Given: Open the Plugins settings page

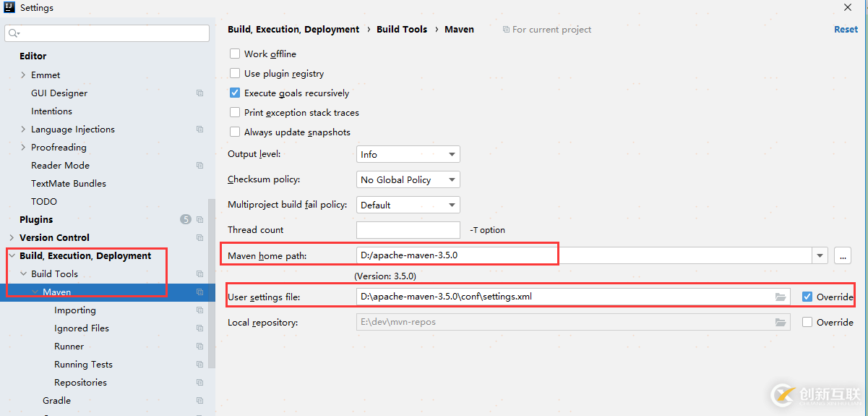Looking at the screenshot, I should [x=36, y=220].
